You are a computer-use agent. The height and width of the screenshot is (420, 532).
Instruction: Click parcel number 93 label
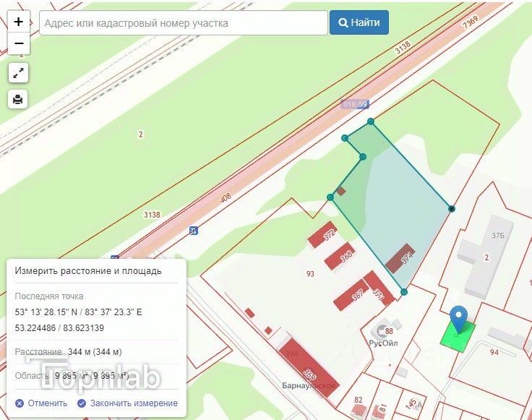[x=310, y=274]
